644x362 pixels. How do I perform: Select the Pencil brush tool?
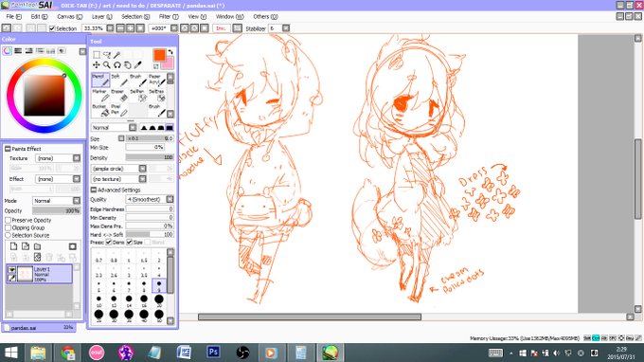[x=100, y=81]
